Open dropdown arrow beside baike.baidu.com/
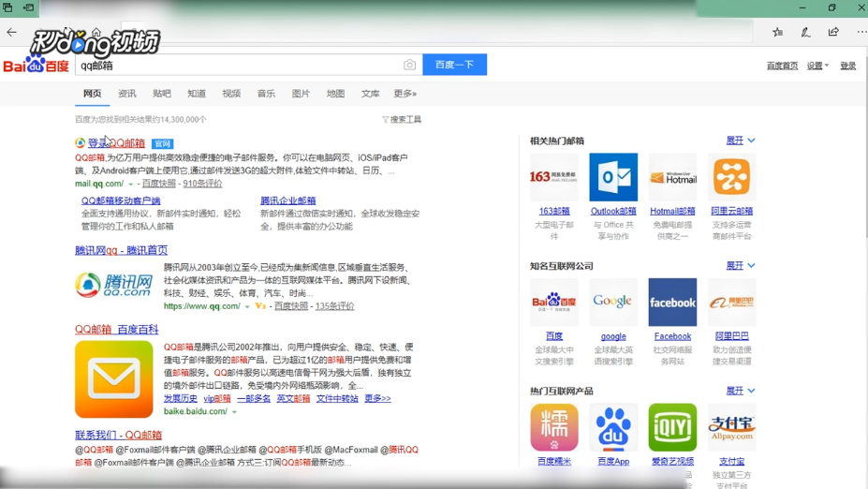 click(234, 411)
